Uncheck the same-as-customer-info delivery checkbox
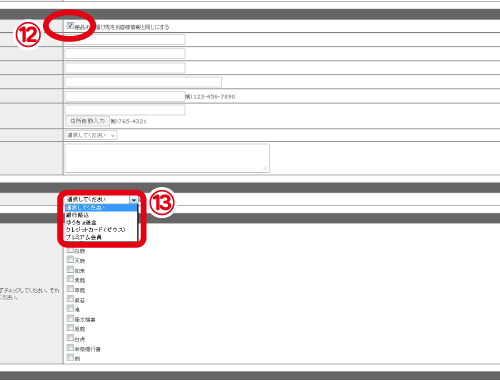Viewport: 500px width, 381px height. [x=70, y=26]
